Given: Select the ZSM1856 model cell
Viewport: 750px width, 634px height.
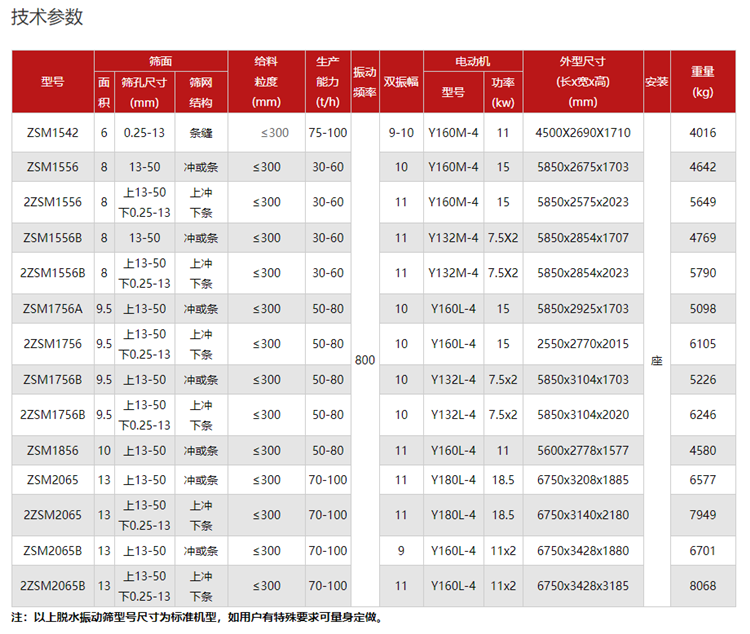Looking at the screenshot, I should click(53, 451).
